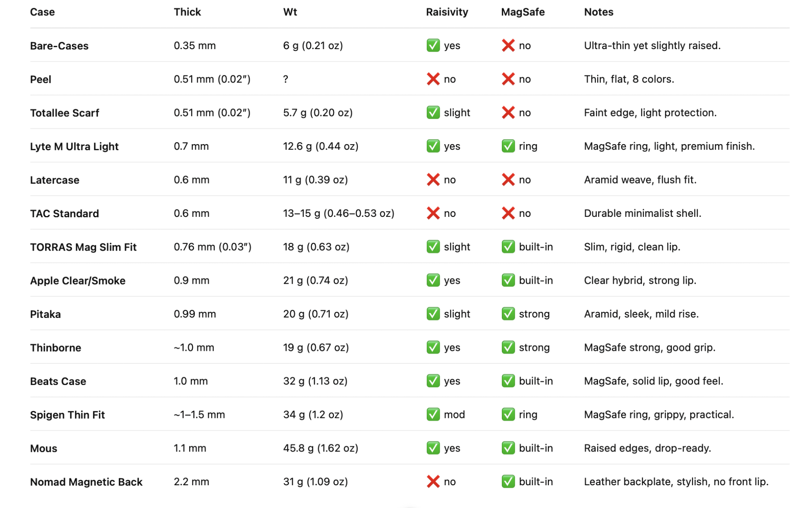
Task: Click the Wt column header
Action: pos(290,12)
